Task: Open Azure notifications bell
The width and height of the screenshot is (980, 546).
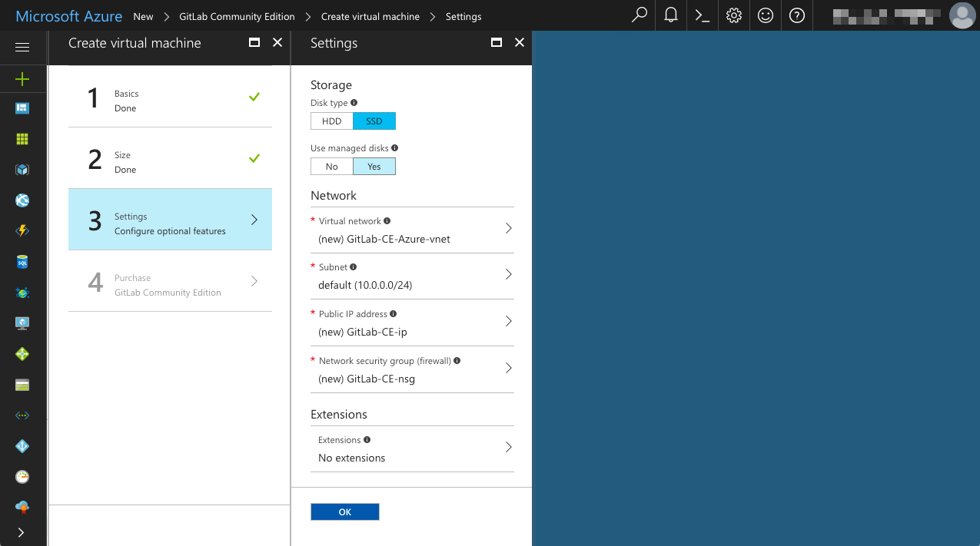Action: click(x=670, y=15)
